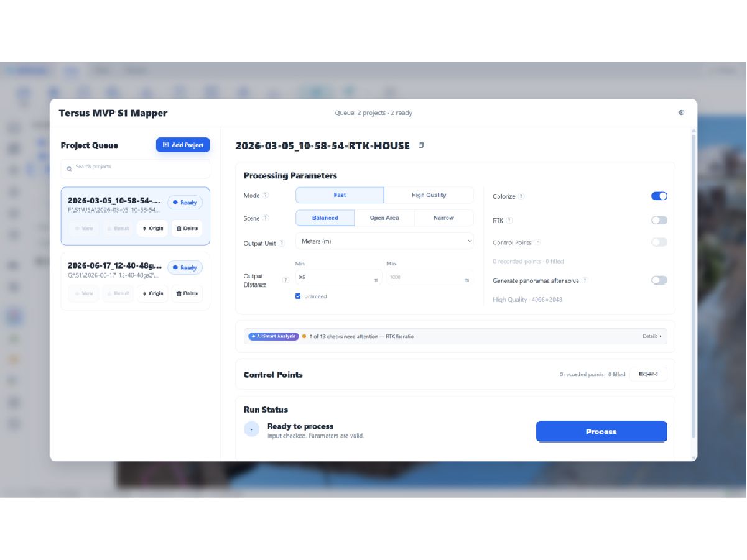
Task: Click the copy icon beside the project title
Action: pyautogui.click(x=421, y=145)
